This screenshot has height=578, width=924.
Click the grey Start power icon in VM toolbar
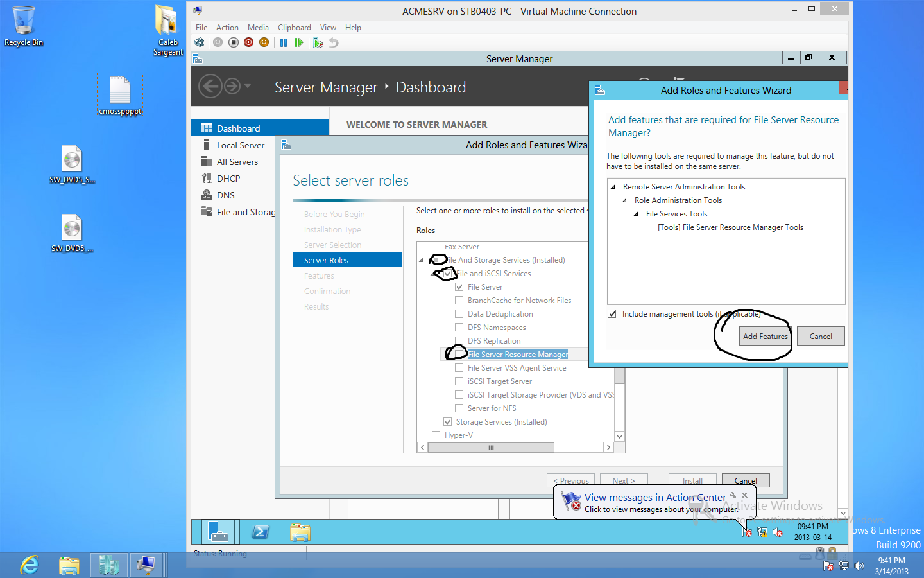218,42
